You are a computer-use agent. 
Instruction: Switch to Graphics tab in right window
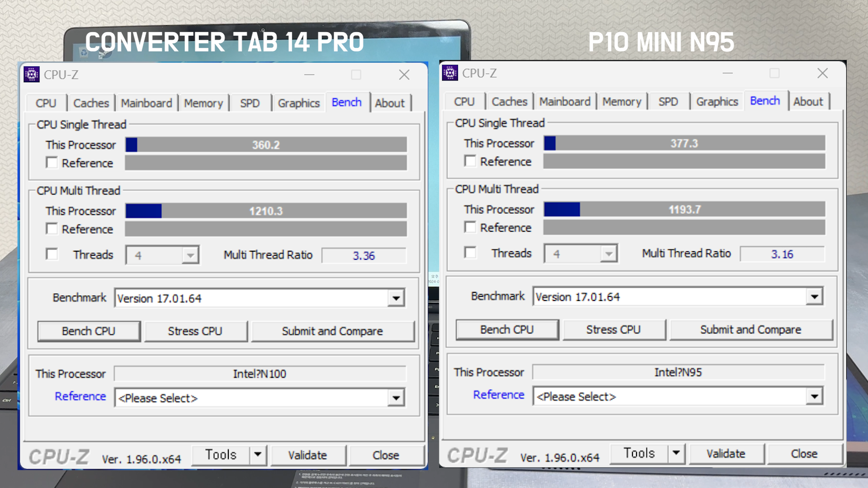pos(717,102)
